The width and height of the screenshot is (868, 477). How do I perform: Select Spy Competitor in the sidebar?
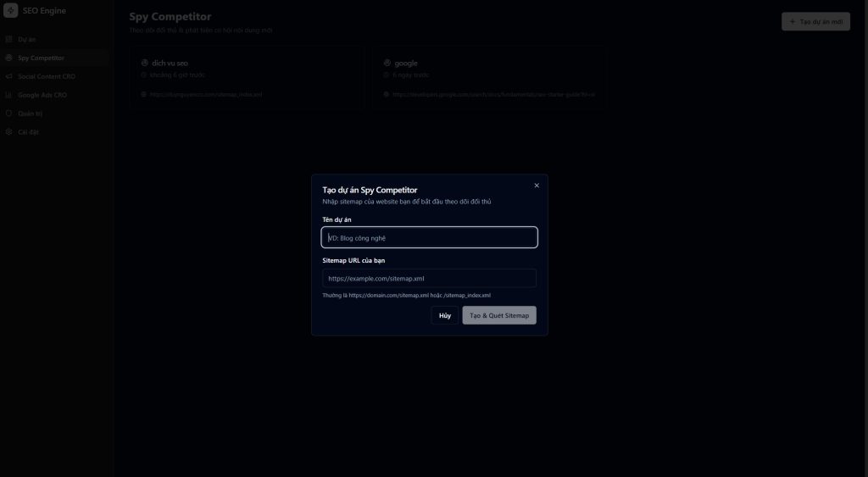click(x=55, y=58)
